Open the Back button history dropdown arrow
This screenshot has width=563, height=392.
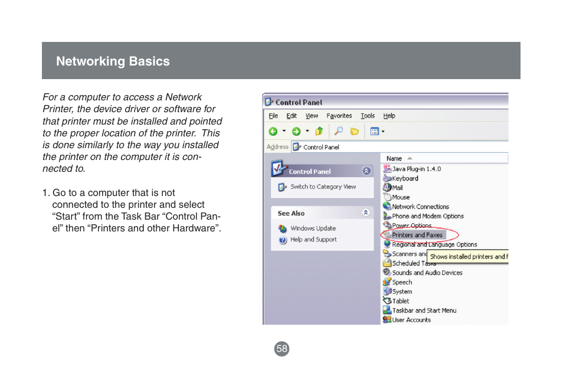click(284, 131)
